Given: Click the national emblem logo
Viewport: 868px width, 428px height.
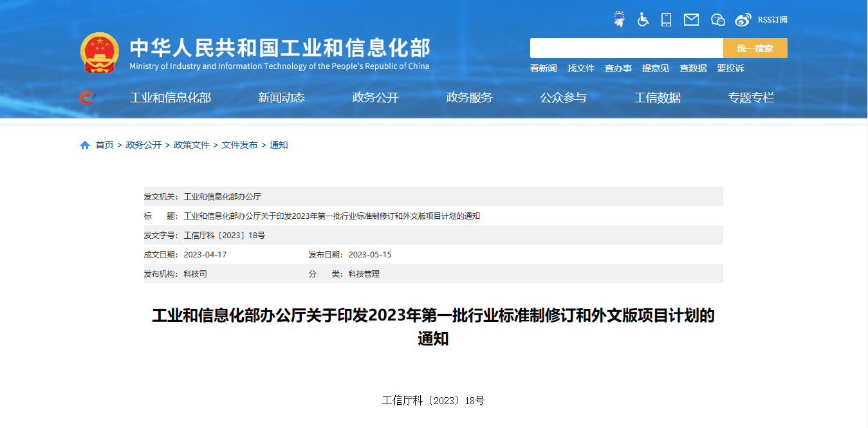Looking at the screenshot, I should click(x=100, y=52).
